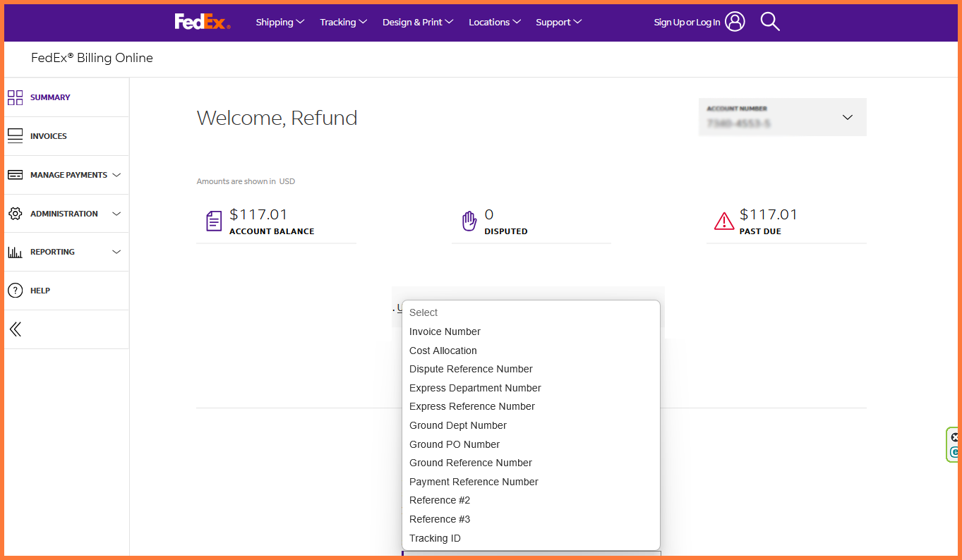Go to Summary page
Viewport: 962px width, 560px height.
50,97
